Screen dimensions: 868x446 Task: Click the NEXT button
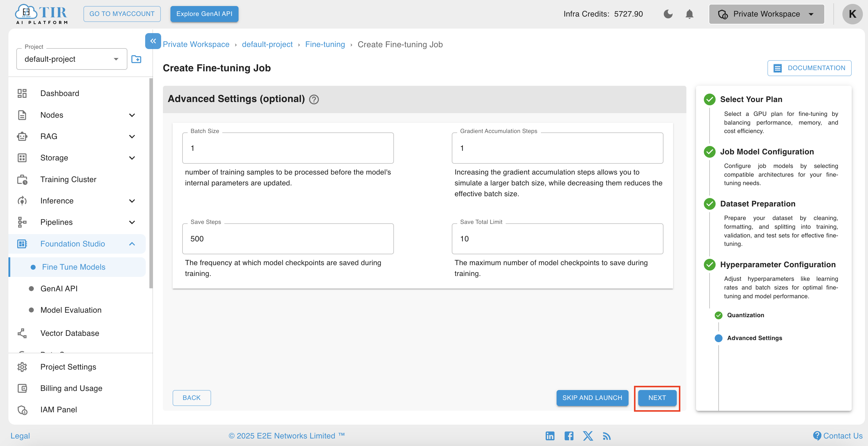[657, 398]
